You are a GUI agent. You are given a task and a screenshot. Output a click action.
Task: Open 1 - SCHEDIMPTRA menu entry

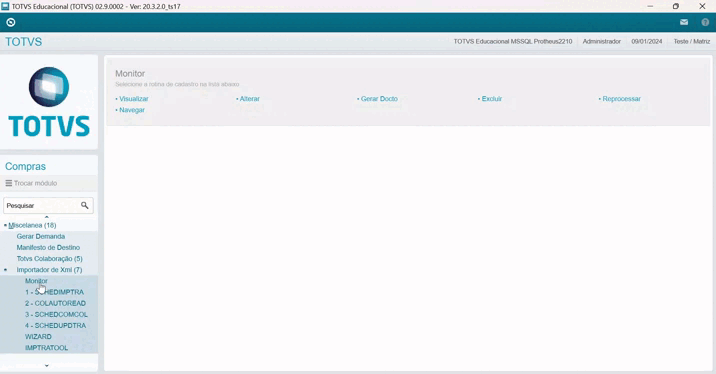point(54,292)
